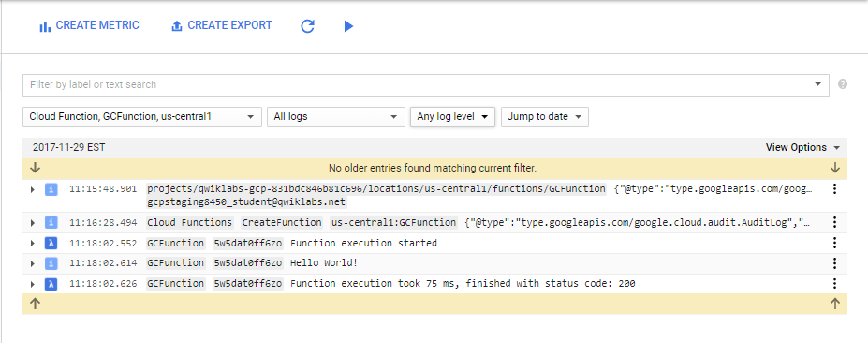Click the projects/qwiklabs-gcp resource path chip
The image size is (868, 343).
point(376,188)
